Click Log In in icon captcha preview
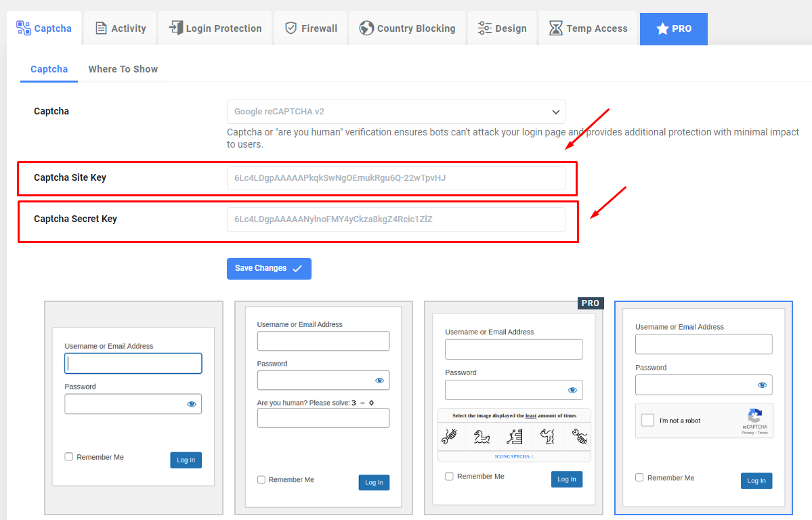The width and height of the screenshot is (812, 520). coord(567,479)
